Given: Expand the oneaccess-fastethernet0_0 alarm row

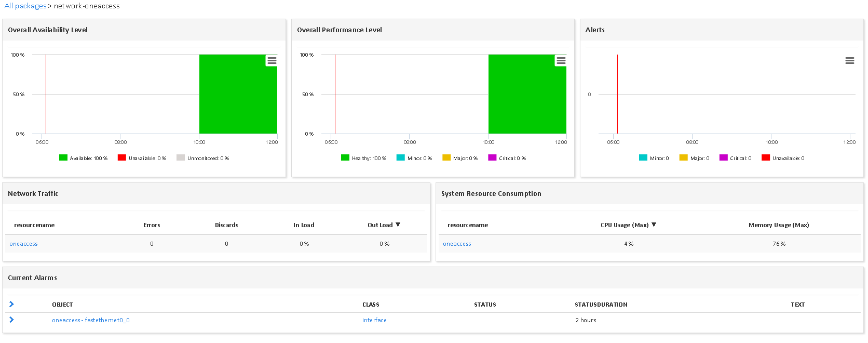Looking at the screenshot, I should [x=11, y=320].
